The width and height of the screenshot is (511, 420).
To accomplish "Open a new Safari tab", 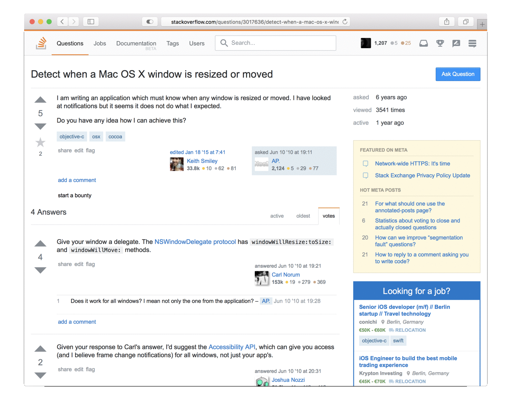I will tap(482, 24).
